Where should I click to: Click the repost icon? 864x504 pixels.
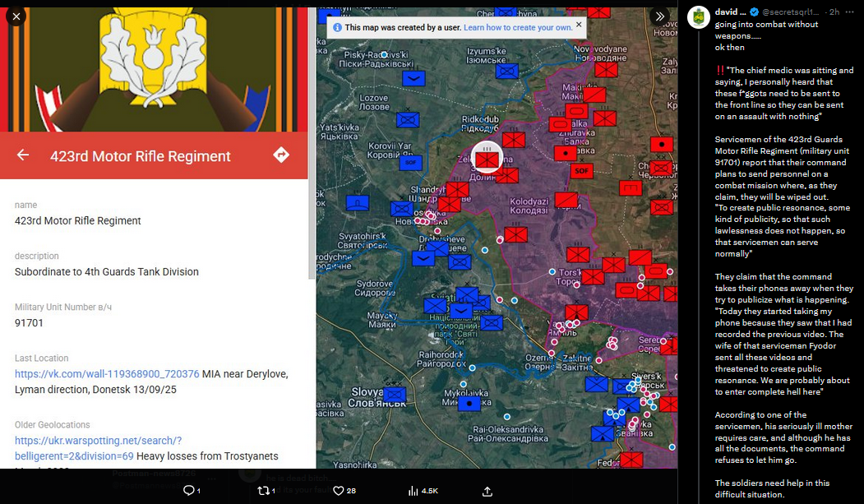tap(263, 490)
